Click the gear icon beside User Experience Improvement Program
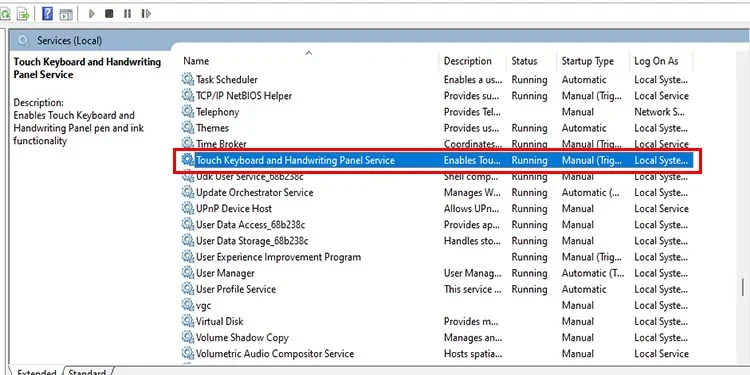The width and height of the screenshot is (750, 375). 188,257
